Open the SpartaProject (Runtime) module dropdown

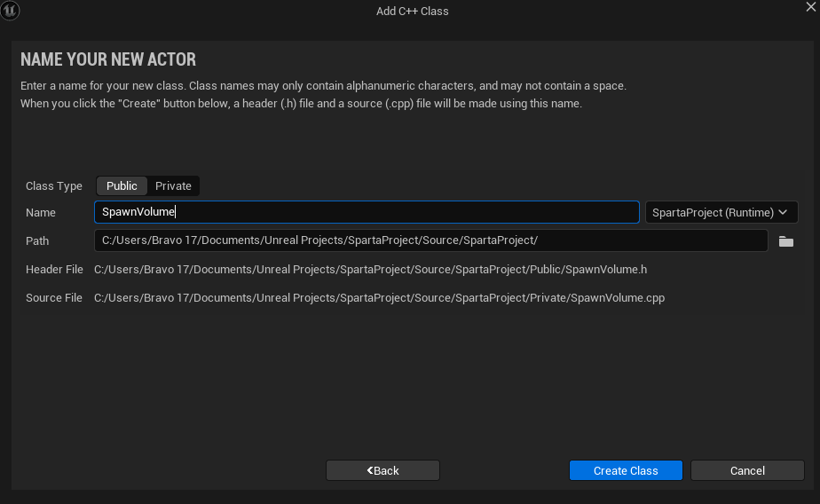(721, 212)
